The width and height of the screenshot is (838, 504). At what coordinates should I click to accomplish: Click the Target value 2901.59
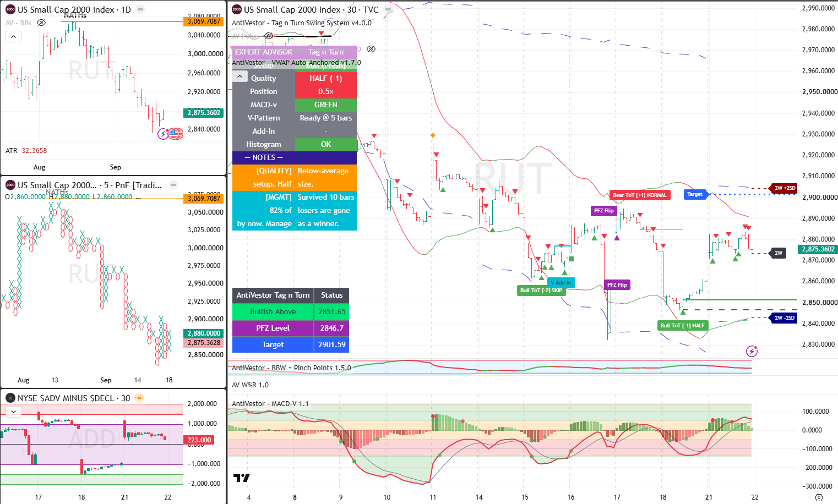[332, 344]
